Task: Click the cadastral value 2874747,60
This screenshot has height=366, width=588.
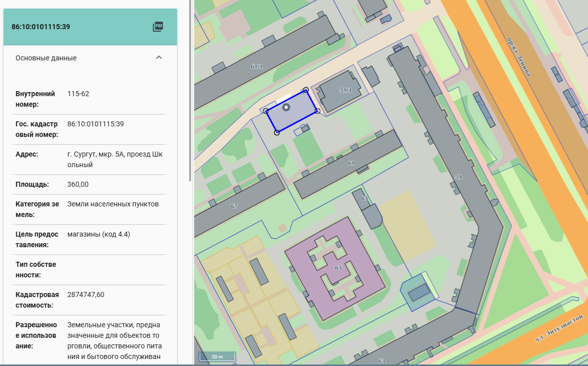Action: (x=86, y=295)
